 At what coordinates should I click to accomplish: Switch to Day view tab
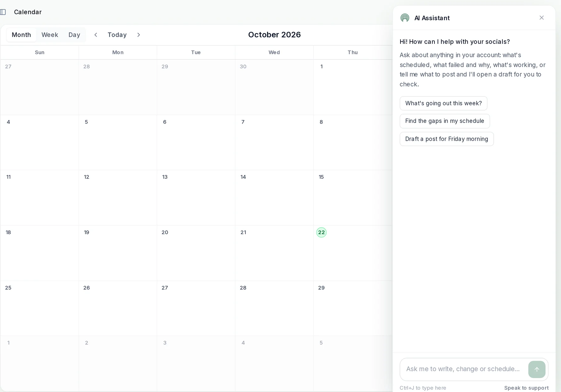74,35
